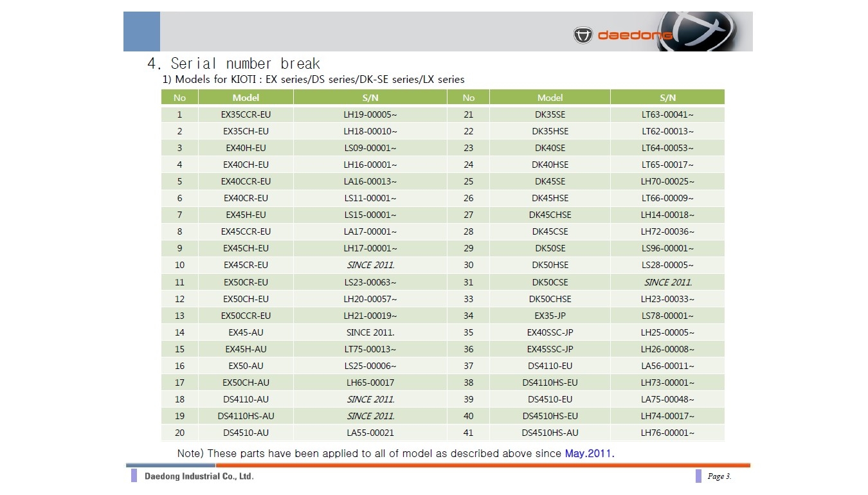
Task: Click serial number LT65-00017~
Action: [667, 165]
